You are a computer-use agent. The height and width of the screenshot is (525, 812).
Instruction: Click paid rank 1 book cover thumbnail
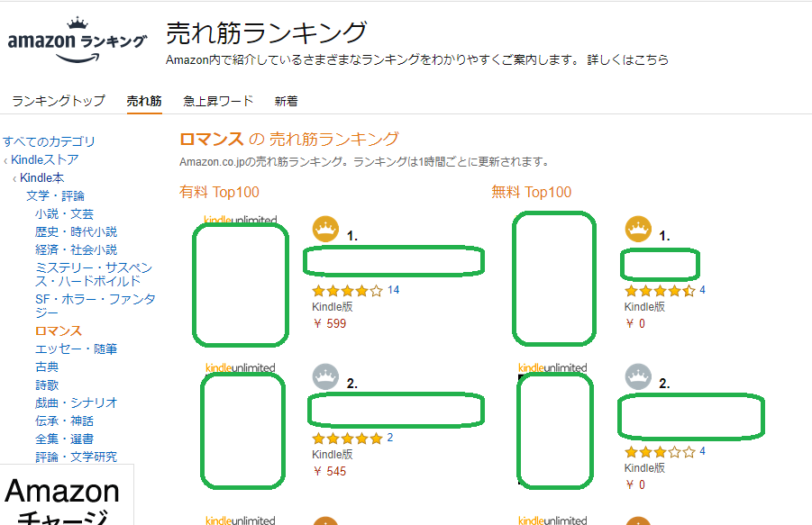(x=242, y=285)
